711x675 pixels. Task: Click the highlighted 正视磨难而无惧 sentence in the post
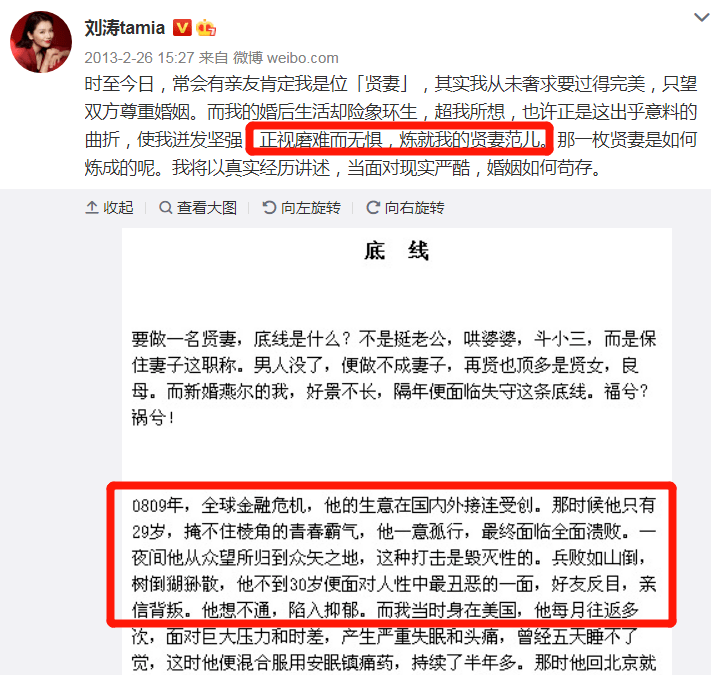(401, 140)
